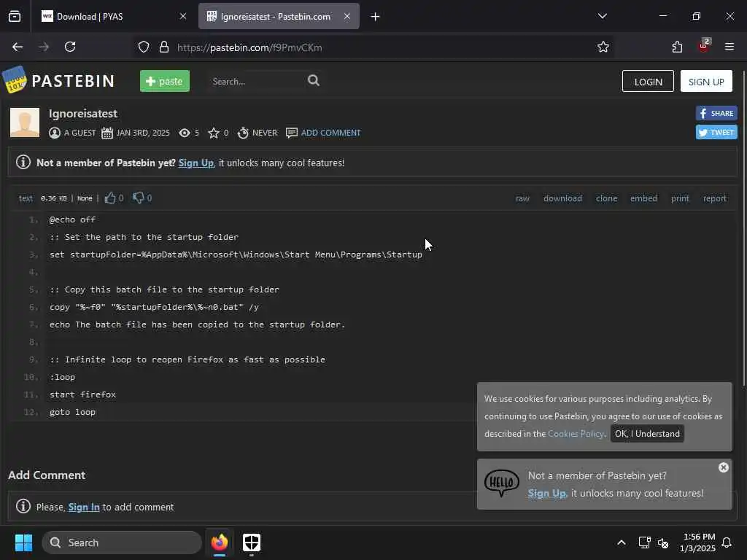This screenshot has height=560, width=747.
Task: Open the notifications bell icon
Action: point(727,542)
